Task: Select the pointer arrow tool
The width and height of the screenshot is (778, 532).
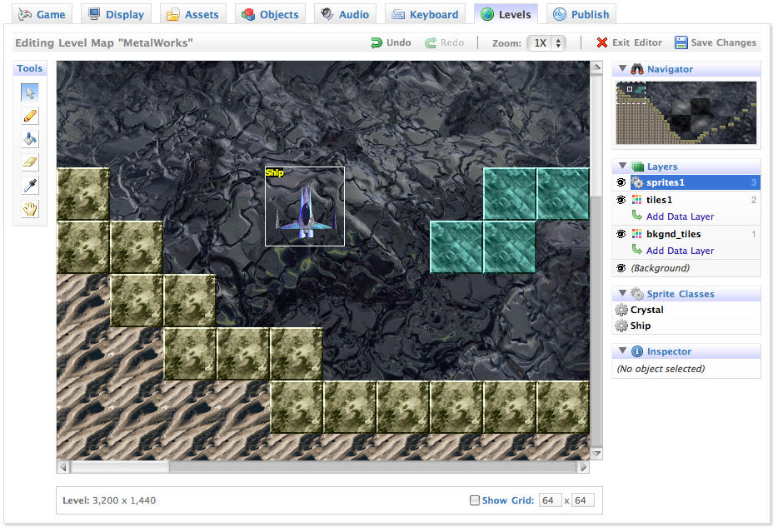Action: 30,92
